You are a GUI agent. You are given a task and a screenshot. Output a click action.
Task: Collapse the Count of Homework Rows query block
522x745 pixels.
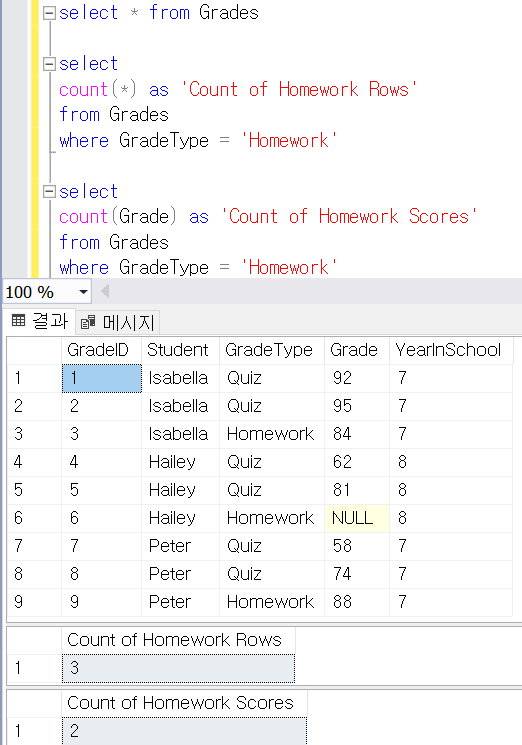click(x=49, y=64)
